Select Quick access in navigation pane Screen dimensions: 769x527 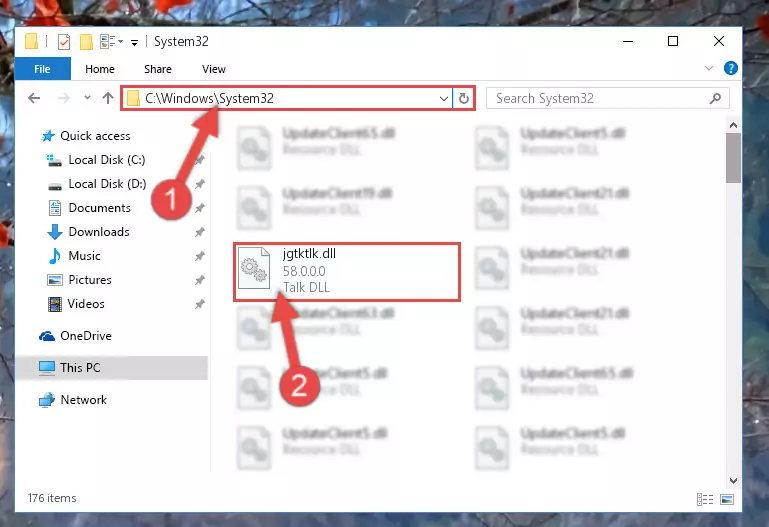[x=95, y=136]
